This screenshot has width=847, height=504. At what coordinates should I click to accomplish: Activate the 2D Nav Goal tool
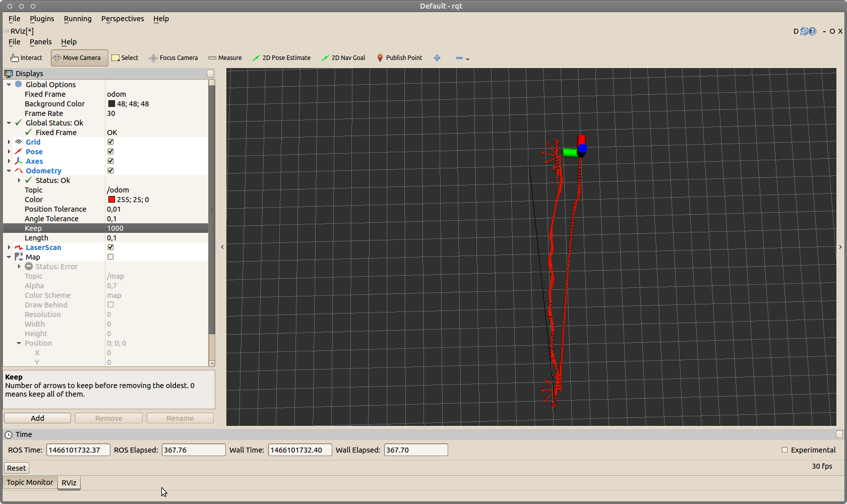click(343, 58)
